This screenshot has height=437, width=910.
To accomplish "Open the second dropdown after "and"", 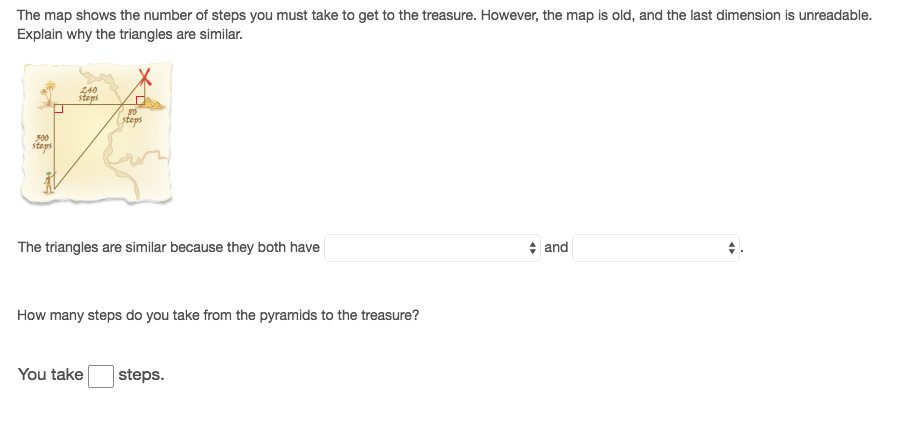I will tap(655, 248).
